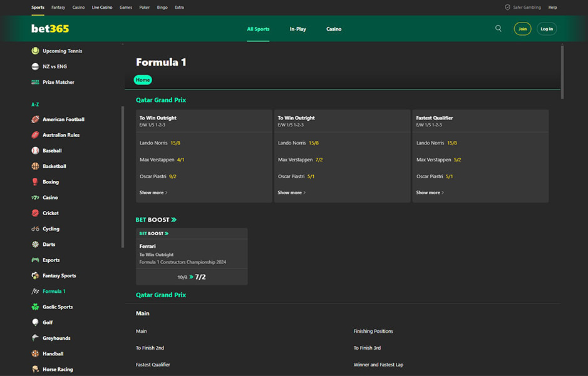Click the Join button
Viewport: 588px width, 376px height.
coord(522,29)
